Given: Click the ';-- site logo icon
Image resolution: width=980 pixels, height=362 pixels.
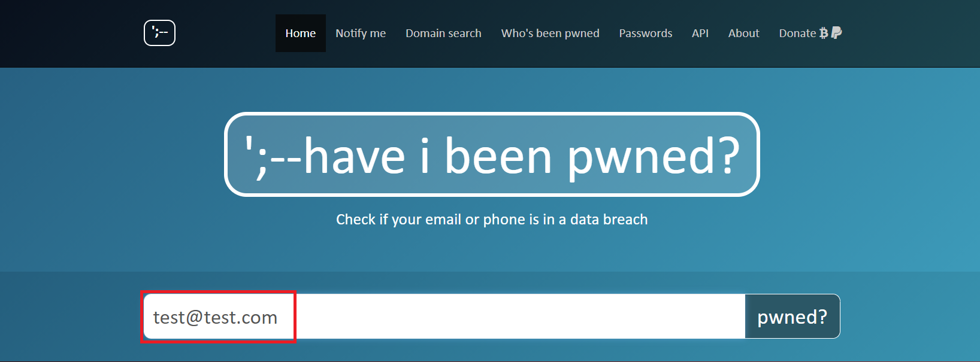Looking at the screenshot, I should [159, 33].
